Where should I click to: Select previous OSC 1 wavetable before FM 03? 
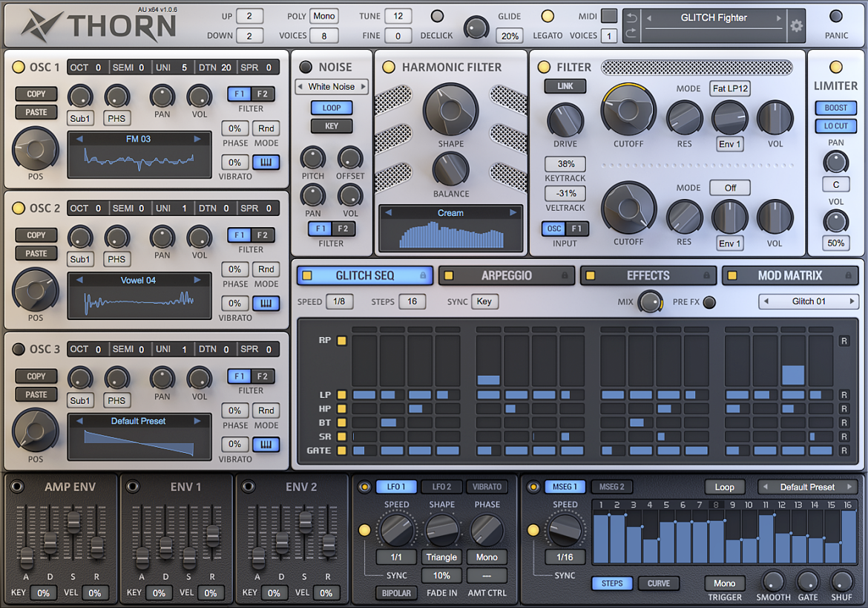click(x=79, y=139)
